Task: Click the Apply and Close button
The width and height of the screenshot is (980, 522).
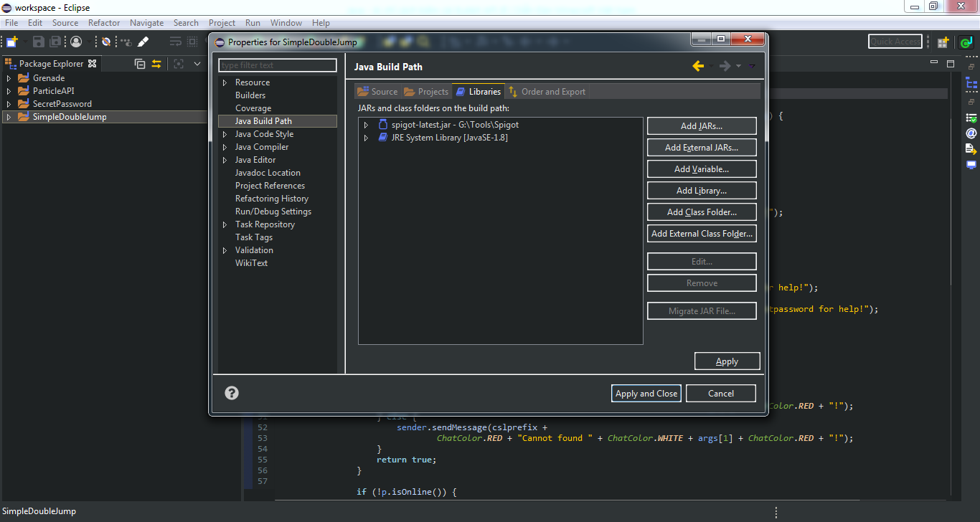Action: click(646, 393)
